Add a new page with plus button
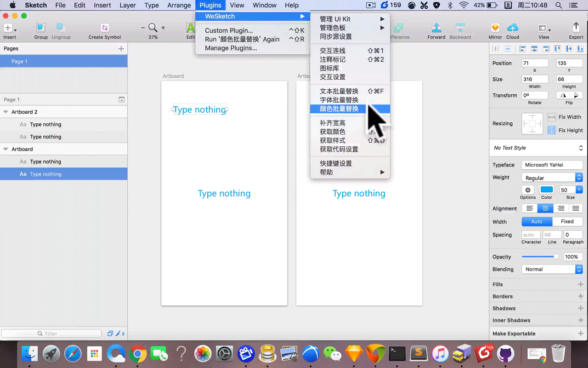 pos(121,48)
